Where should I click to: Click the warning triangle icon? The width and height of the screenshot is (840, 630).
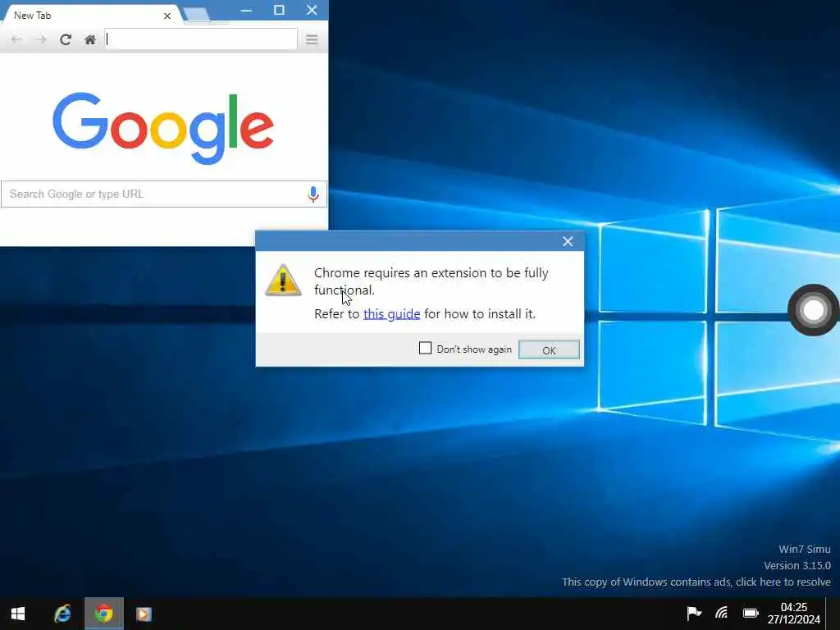[x=283, y=280]
